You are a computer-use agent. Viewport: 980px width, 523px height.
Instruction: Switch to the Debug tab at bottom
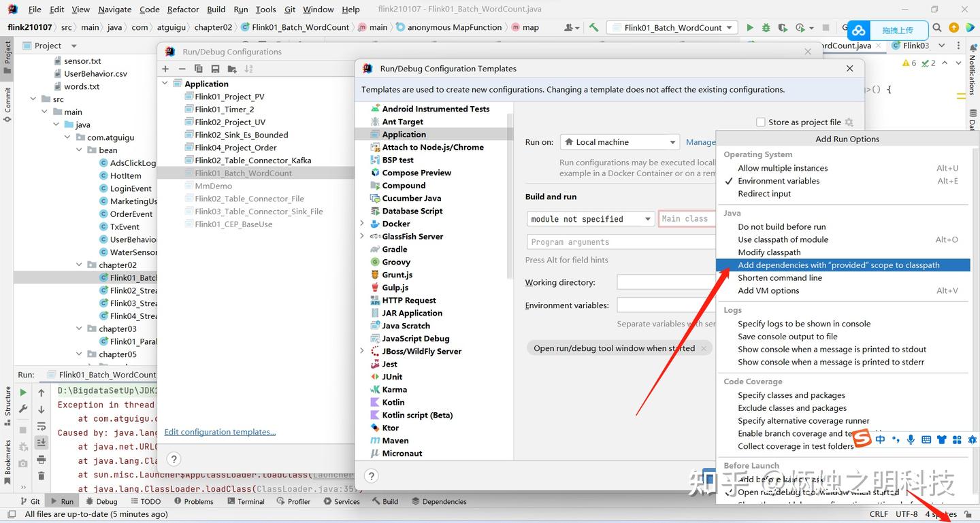(101, 501)
